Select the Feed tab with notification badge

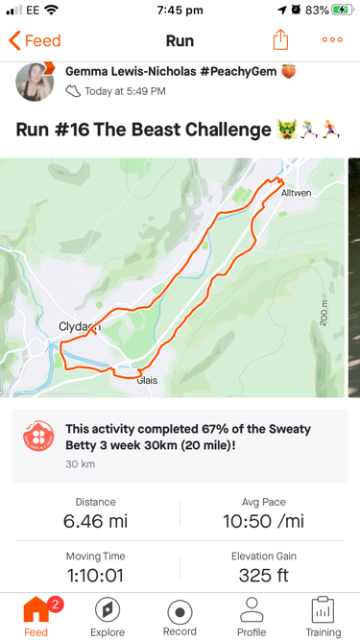click(36, 616)
